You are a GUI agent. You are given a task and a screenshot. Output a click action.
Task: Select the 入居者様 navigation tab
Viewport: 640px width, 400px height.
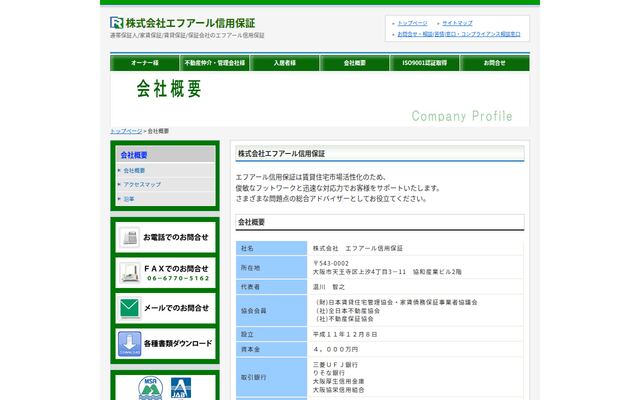click(284, 63)
